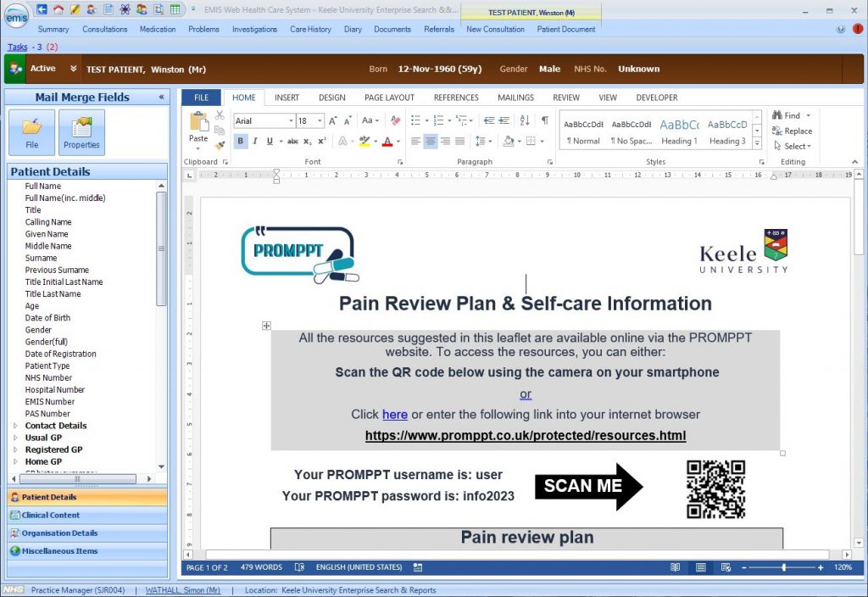The width and height of the screenshot is (868, 597).
Task: Open the File folder button in Mail Merge Fields
Action: click(31, 132)
